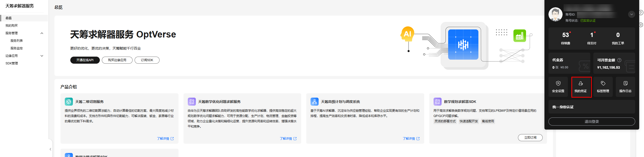Click the 离线使用 tag
This screenshot has width=644, height=157.
(488, 121)
